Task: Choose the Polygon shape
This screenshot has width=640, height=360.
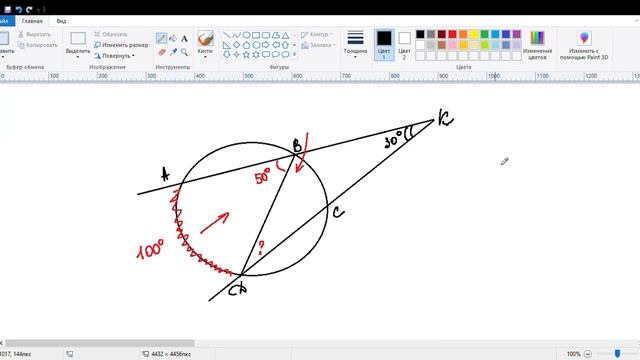Action: (276, 36)
